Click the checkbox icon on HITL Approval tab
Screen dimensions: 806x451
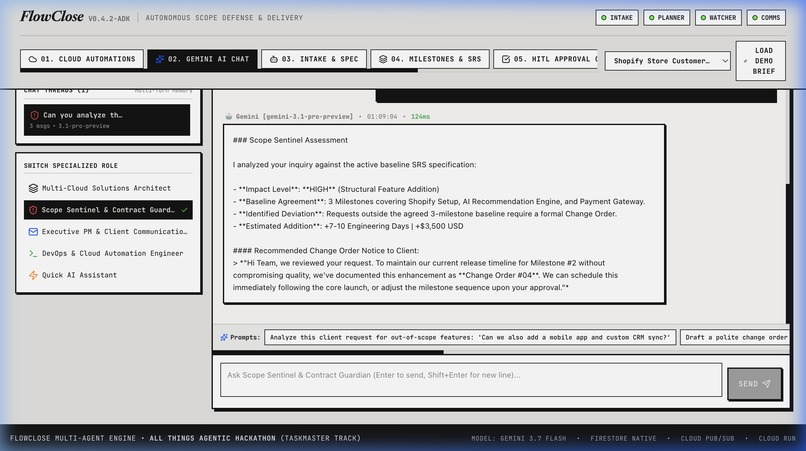pyautogui.click(x=506, y=59)
